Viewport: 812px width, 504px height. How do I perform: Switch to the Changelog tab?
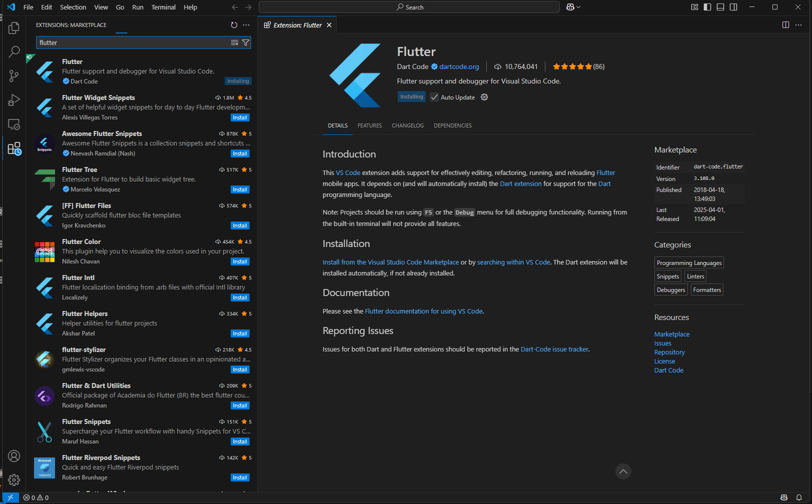coord(408,125)
